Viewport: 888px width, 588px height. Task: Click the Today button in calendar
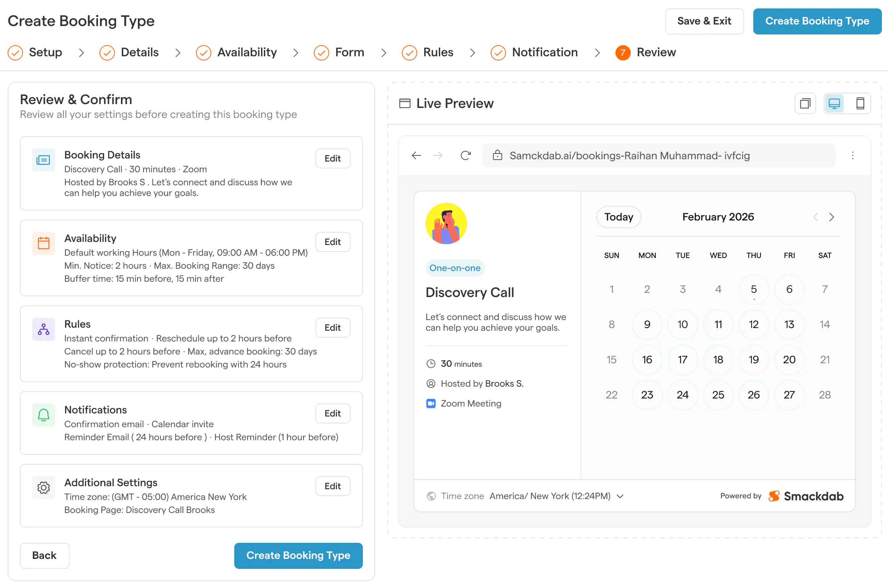pos(619,217)
